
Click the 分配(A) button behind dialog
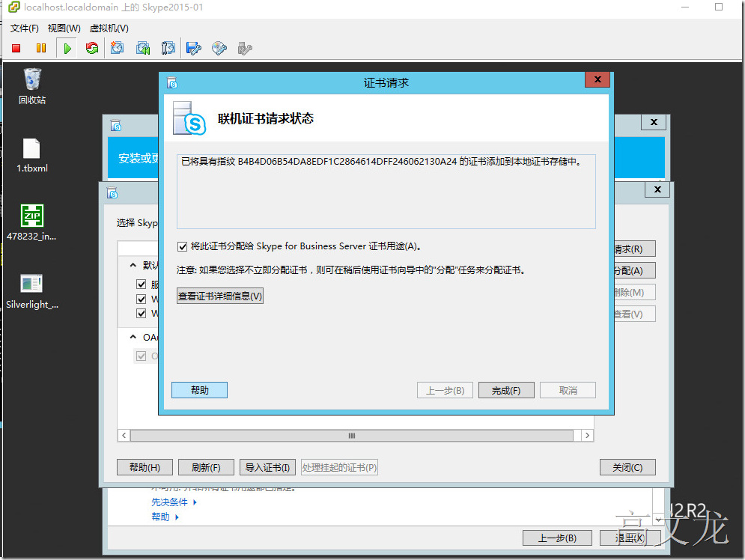635,271
